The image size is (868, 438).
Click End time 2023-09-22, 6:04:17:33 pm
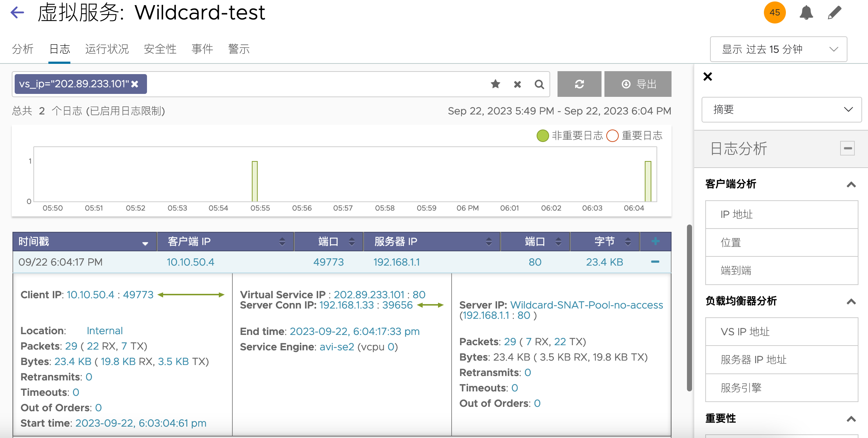tap(354, 331)
